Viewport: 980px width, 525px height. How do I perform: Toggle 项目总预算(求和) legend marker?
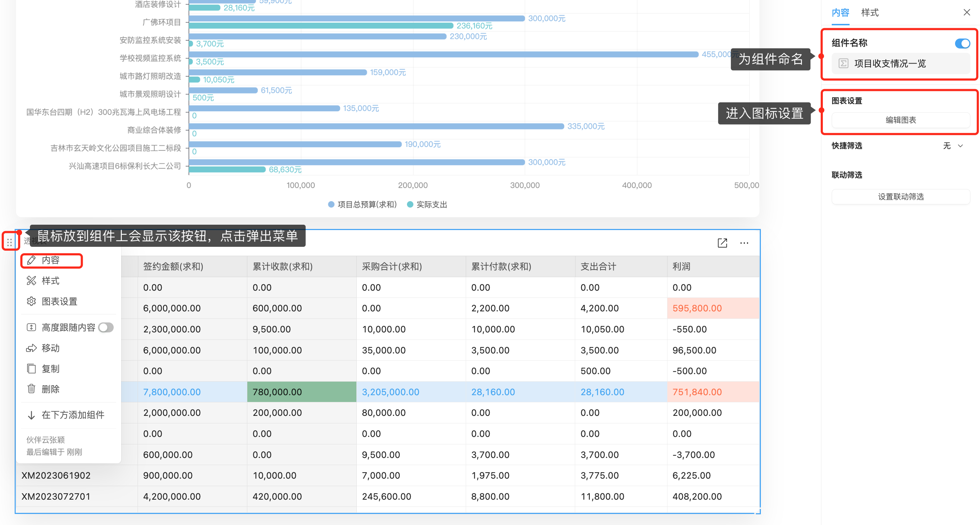point(331,204)
